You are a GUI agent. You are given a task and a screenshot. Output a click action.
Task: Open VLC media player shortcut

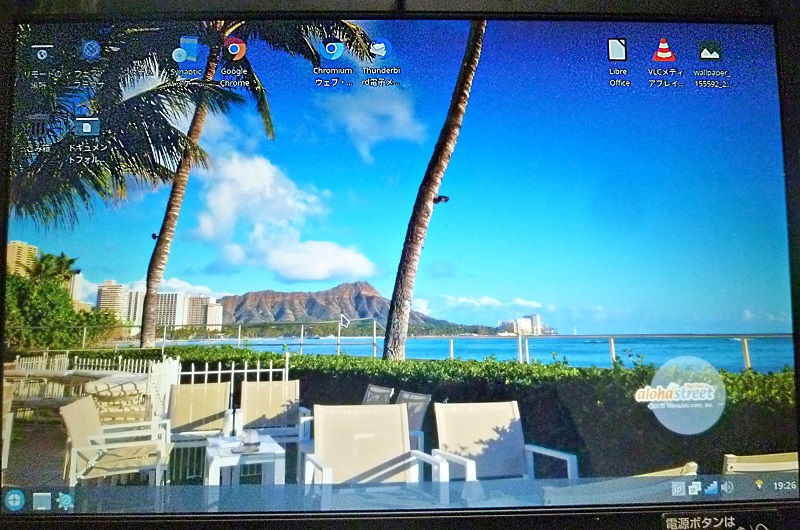664,51
